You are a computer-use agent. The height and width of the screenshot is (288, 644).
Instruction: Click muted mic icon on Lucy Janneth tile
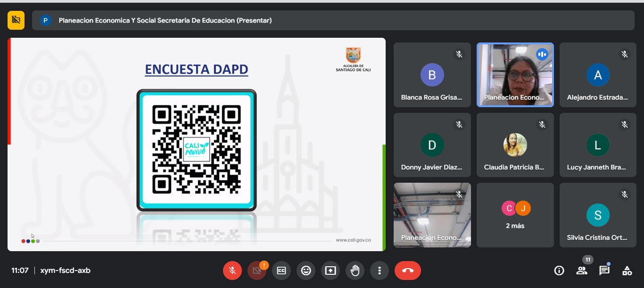click(625, 125)
